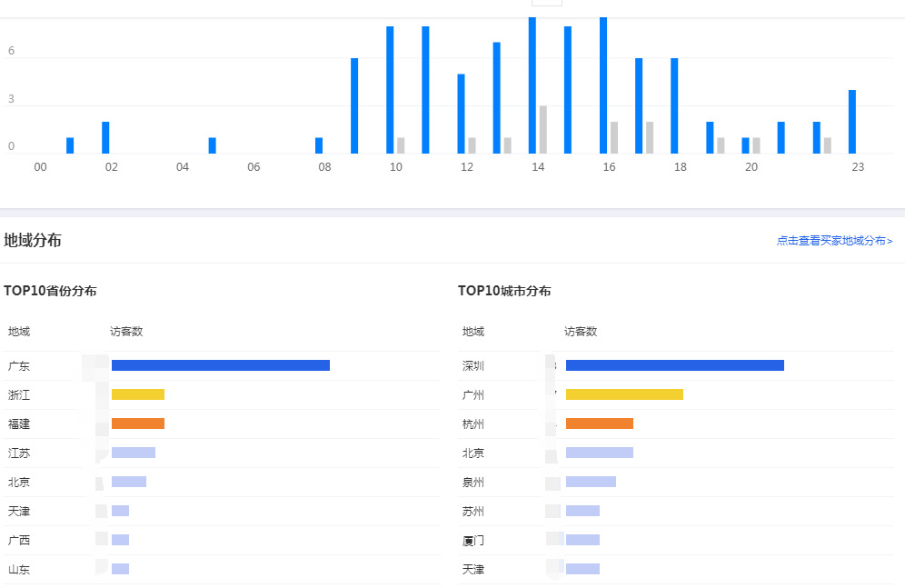Screen dimensions: 905x588
Task: Open the 点击查看买家地域分布 link
Action: point(834,241)
